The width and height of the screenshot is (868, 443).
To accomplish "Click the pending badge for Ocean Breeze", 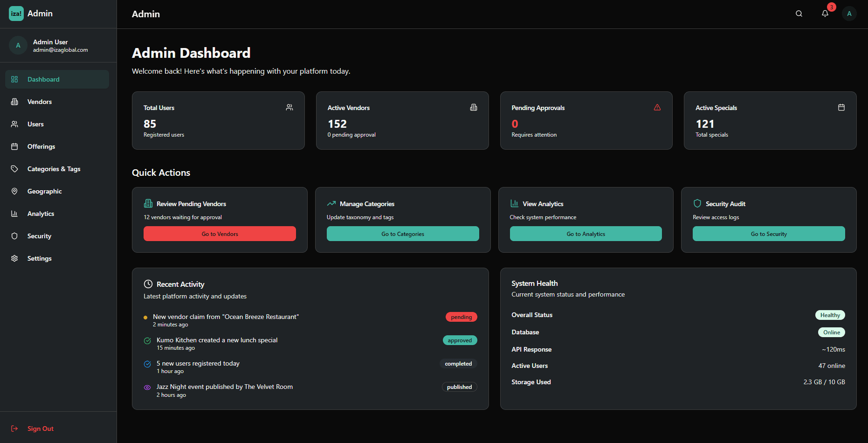I will [461, 317].
